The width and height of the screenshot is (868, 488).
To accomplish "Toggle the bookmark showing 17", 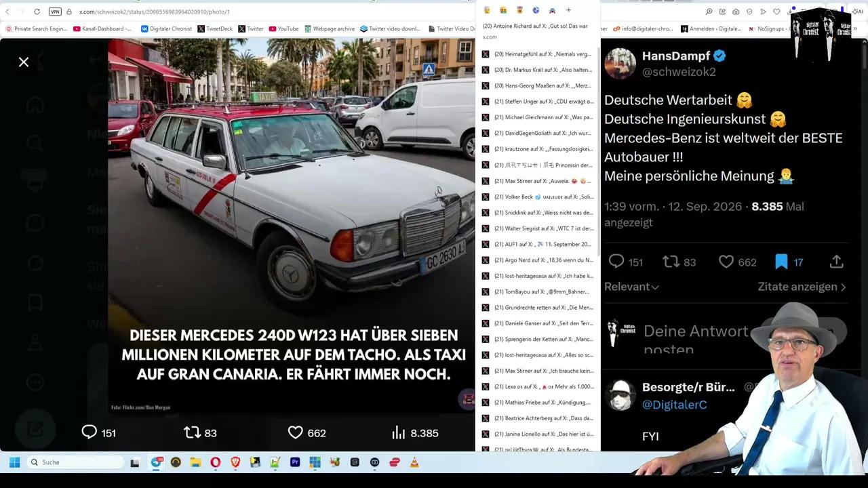I will pyautogui.click(x=781, y=262).
